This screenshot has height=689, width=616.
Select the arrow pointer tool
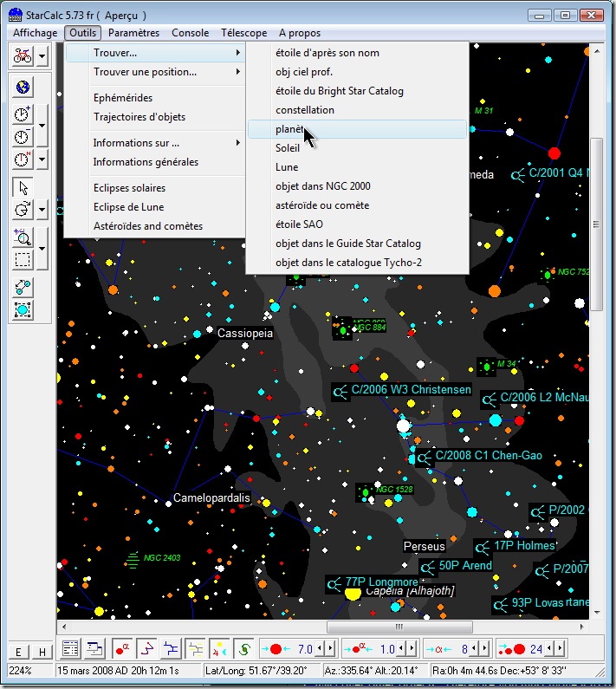pos(23,187)
